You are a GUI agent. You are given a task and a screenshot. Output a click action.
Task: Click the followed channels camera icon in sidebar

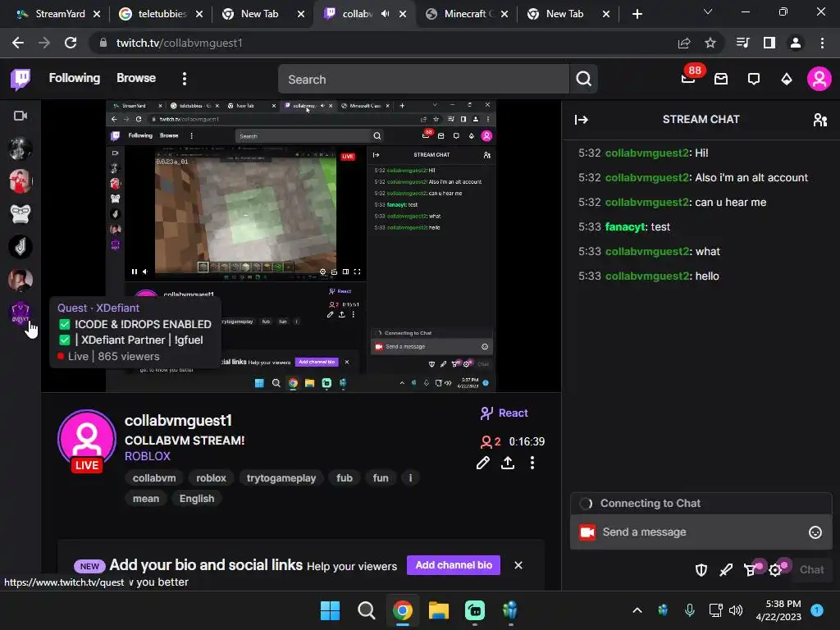21,116
